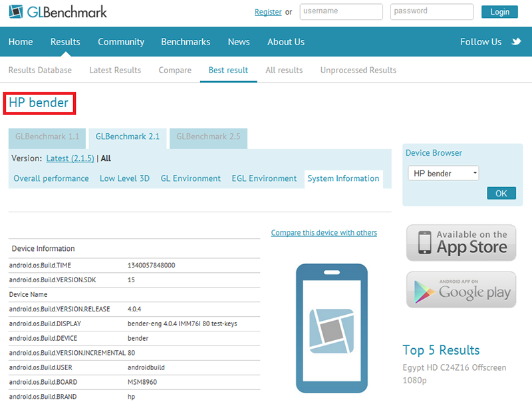Select the Low Level 3D tab
The width and height of the screenshot is (532, 402).
(x=124, y=178)
